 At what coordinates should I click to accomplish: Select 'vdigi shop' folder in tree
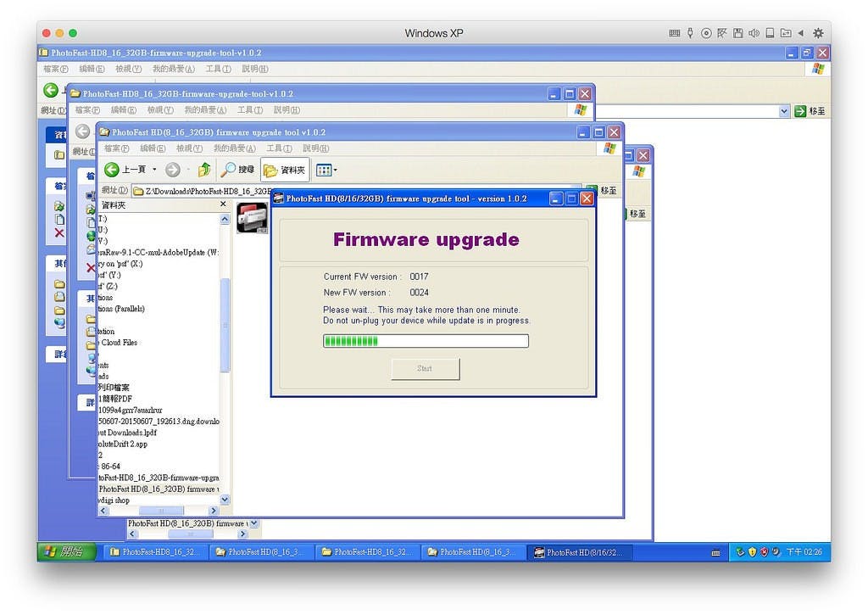point(114,500)
